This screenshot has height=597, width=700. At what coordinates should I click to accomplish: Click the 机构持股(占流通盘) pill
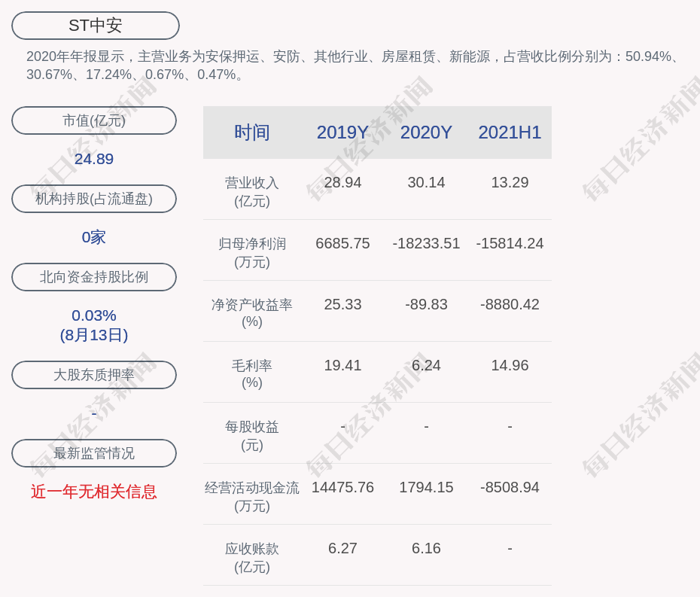click(94, 199)
